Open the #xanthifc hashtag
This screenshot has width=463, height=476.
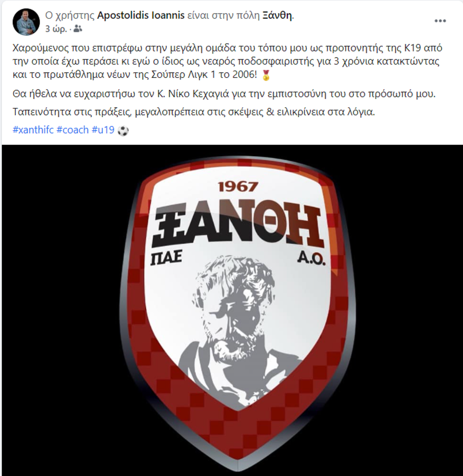click(x=33, y=130)
